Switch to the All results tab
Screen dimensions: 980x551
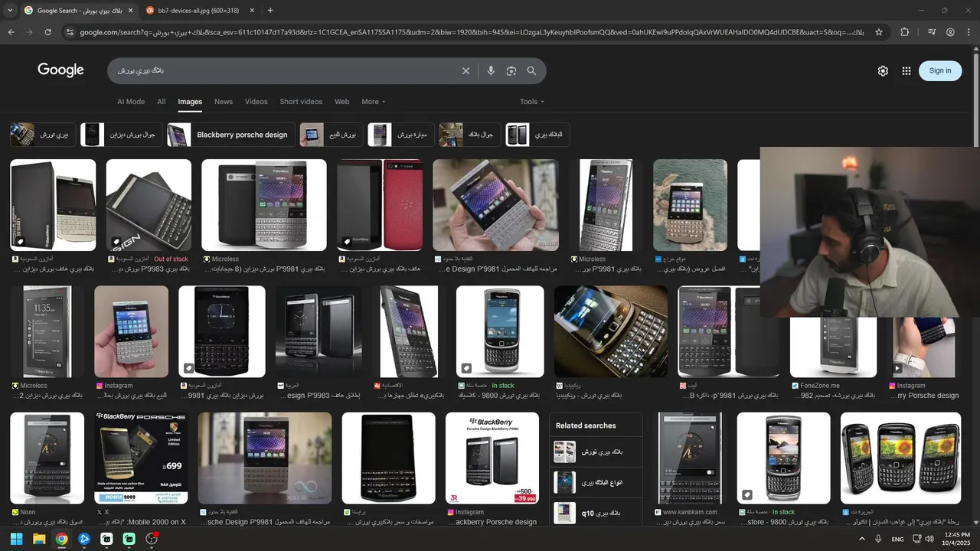pyautogui.click(x=162, y=102)
